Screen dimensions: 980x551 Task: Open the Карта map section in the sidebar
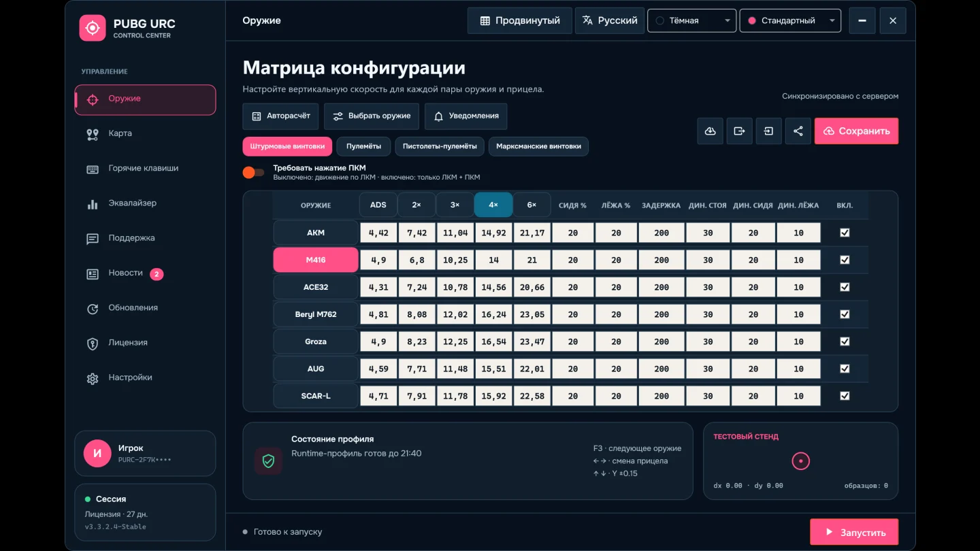[145, 133]
